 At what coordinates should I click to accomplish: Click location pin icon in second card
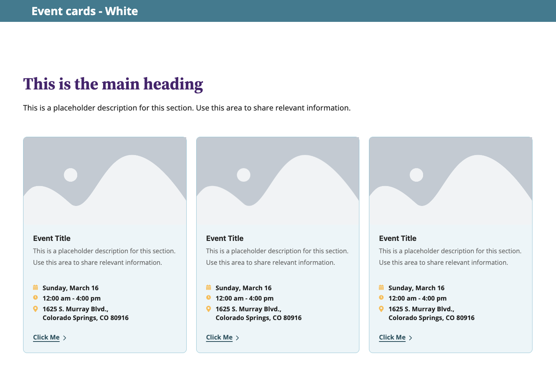click(209, 309)
